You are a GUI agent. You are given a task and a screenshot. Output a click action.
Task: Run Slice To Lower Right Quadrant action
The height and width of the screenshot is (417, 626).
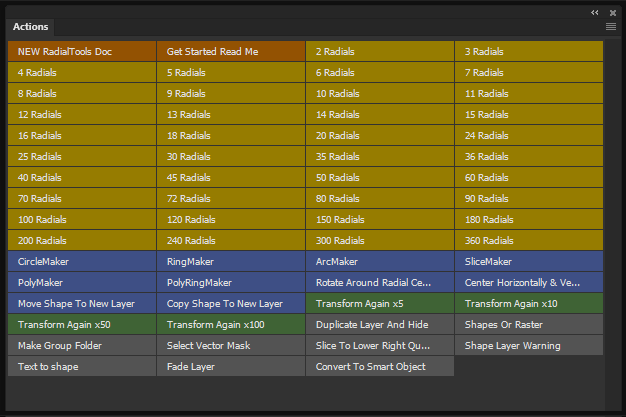[380, 346]
